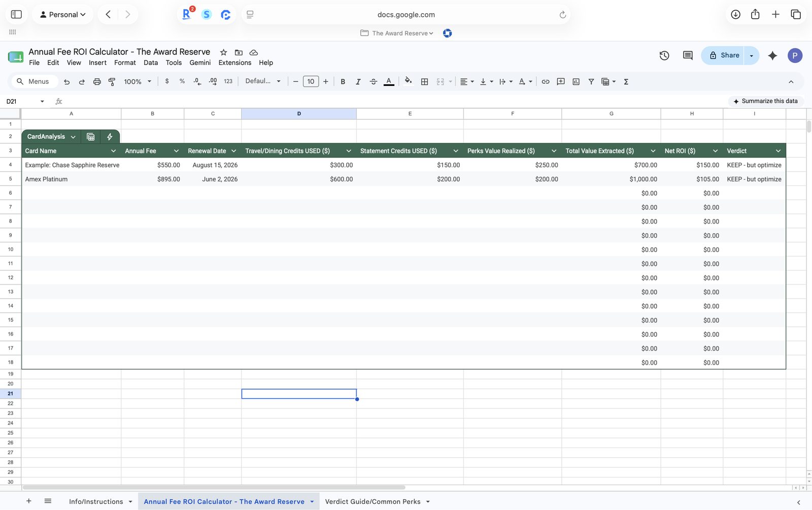
Task: Open vertical align options
Action: (486, 82)
